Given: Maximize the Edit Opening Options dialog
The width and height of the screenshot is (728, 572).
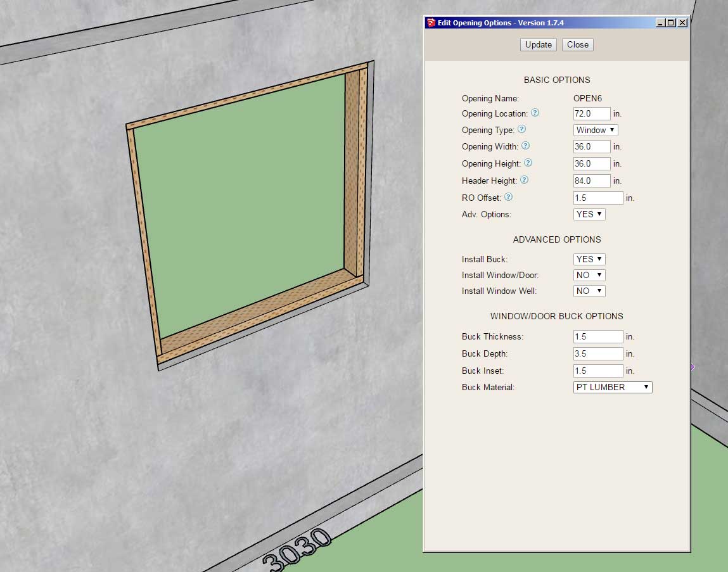Looking at the screenshot, I should (x=671, y=23).
